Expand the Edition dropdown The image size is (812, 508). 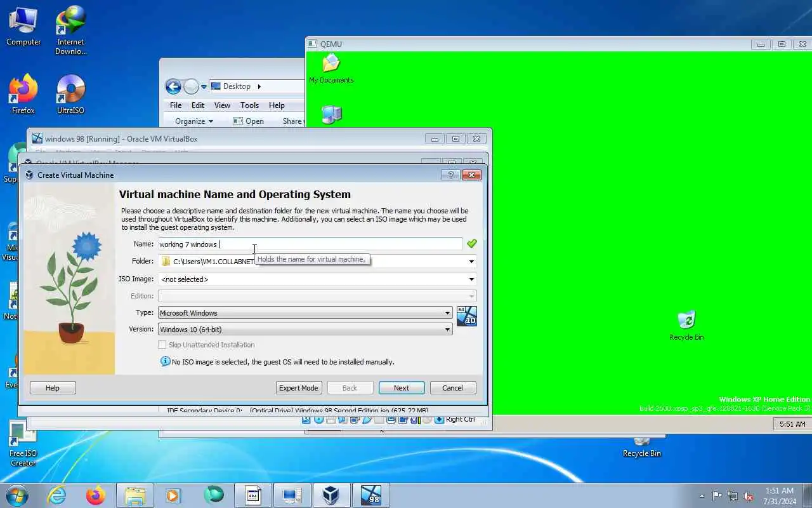coord(471,296)
